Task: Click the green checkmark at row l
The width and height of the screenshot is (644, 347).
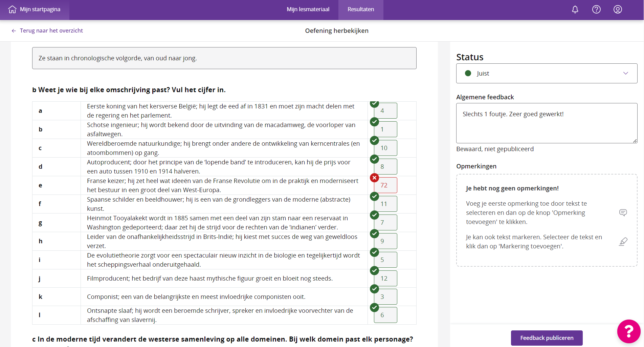Action: coord(374,307)
